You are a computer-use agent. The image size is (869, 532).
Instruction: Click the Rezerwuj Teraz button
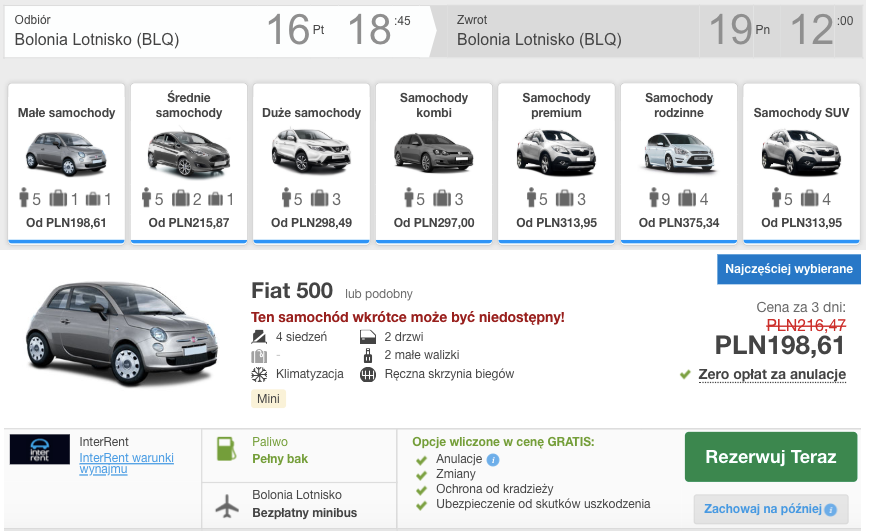pyautogui.click(x=771, y=457)
